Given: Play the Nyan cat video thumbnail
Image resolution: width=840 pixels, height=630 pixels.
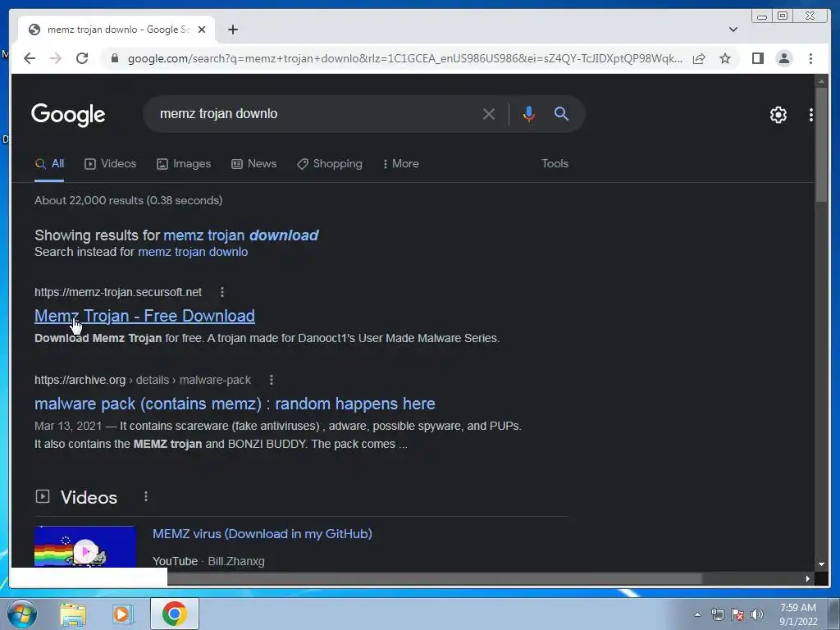Looking at the screenshot, I should pyautogui.click(x=85, y=546).
